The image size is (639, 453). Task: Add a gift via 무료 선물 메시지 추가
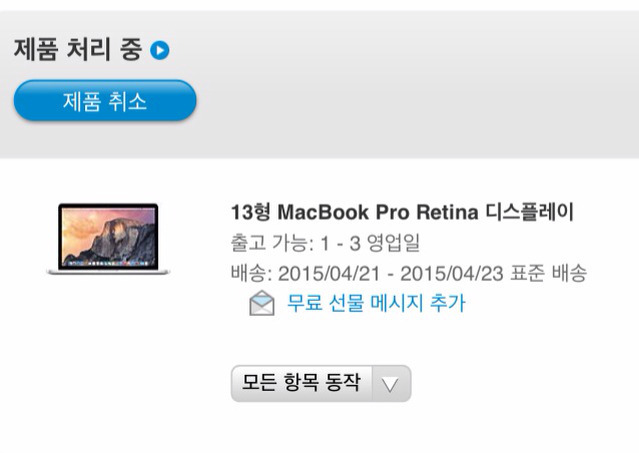coord(376,303)
